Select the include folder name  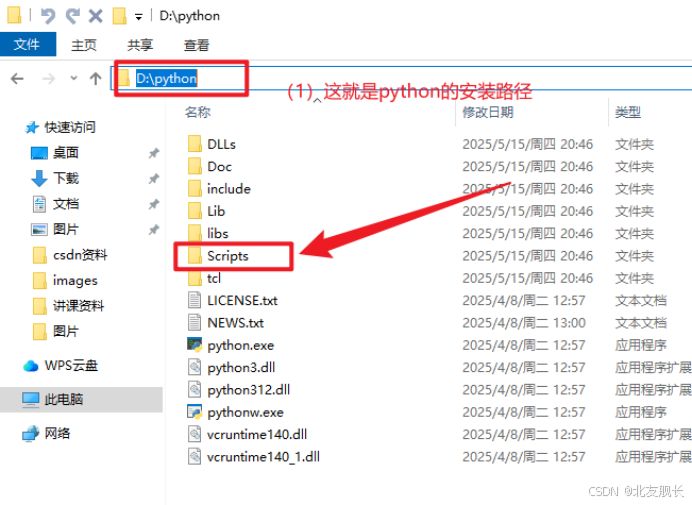pos(229,189)
